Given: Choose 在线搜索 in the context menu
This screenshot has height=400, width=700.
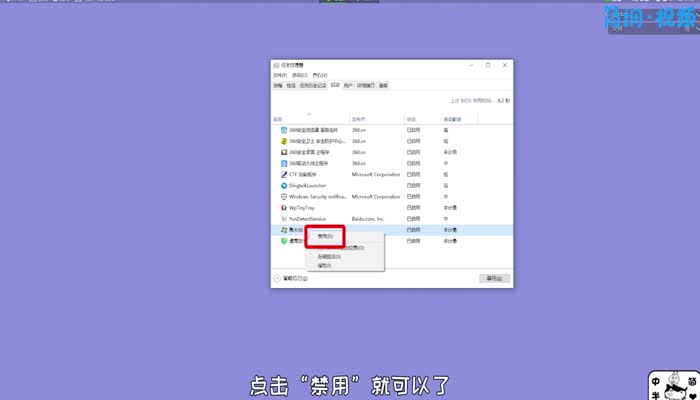Looking at the screenshot, I should pyautogui.click(x=329, y=257).
